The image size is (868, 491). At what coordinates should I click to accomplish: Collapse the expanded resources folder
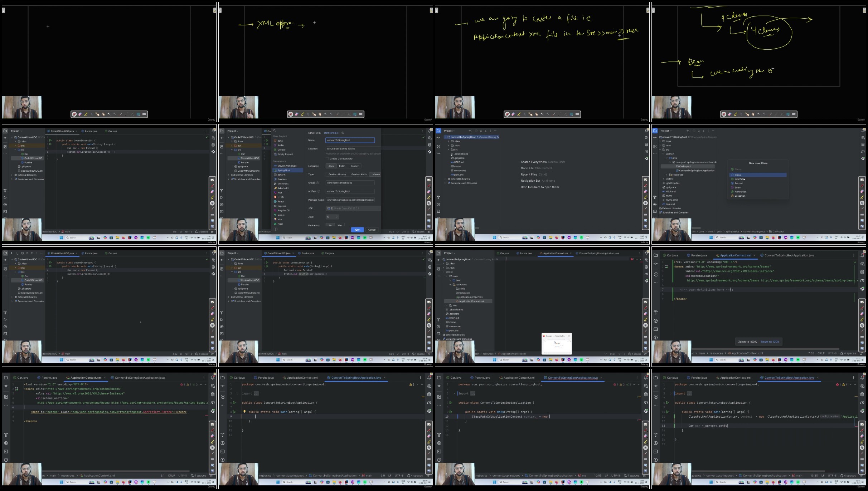coord(451,285)
